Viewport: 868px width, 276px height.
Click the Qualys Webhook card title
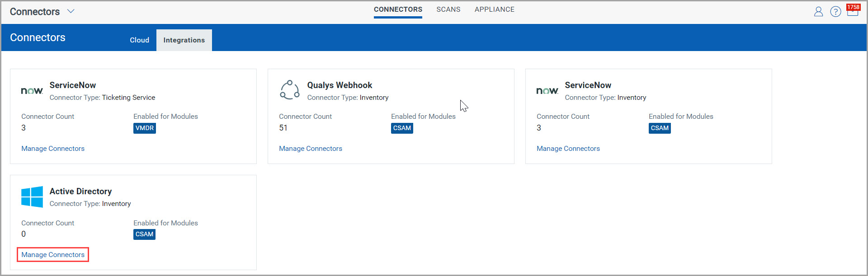[x=340, y=85]
